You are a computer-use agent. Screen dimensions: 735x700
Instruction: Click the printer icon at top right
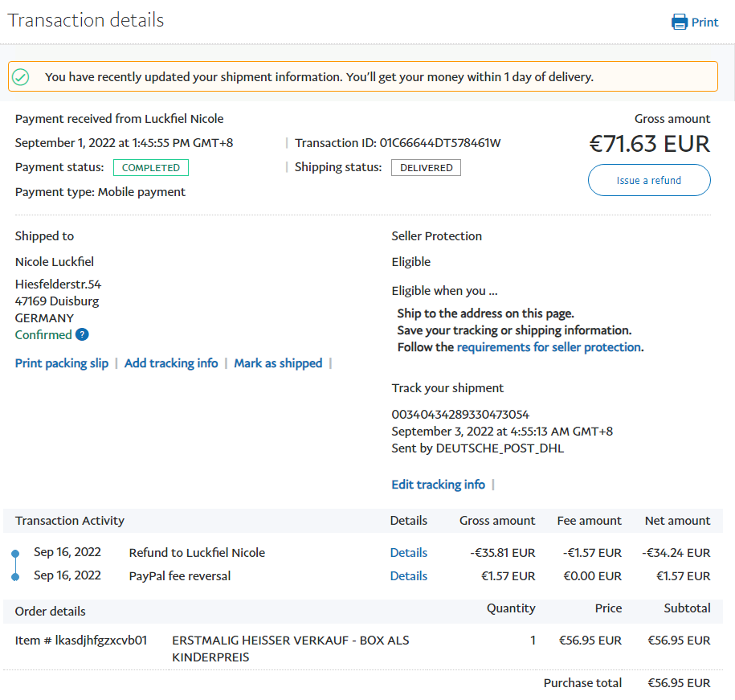coord(680,22)
